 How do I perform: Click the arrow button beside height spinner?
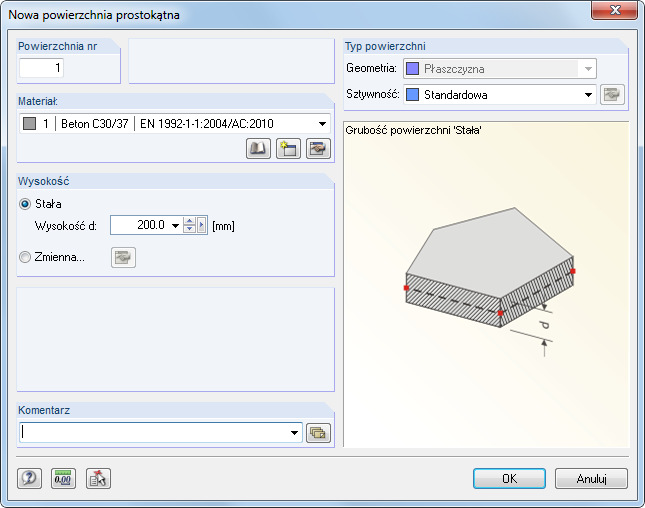pos(202,225)
